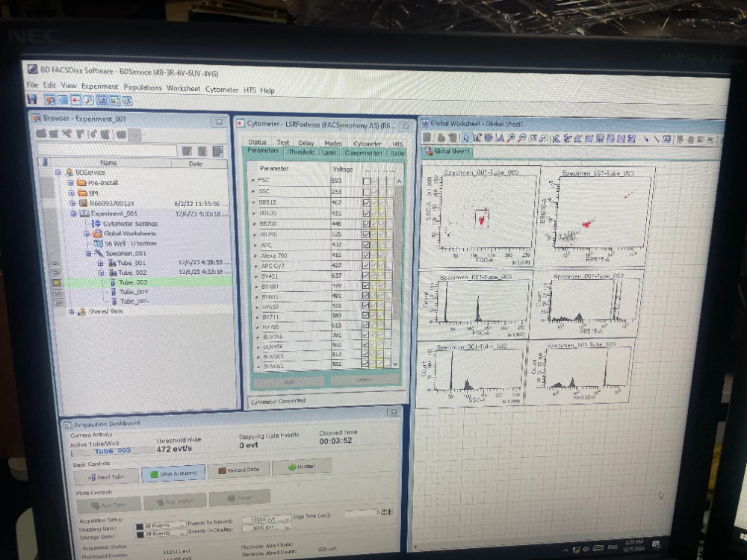
Task: Click the Save icon in main toolbar
Action: pyautogui.click(x=32, y=99)
